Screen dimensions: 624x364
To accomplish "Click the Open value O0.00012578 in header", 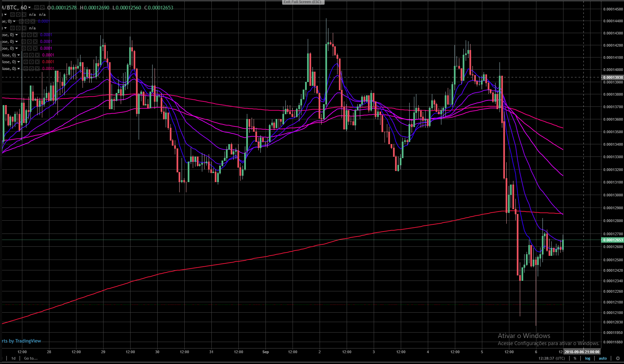I will (x=62, y=7).
